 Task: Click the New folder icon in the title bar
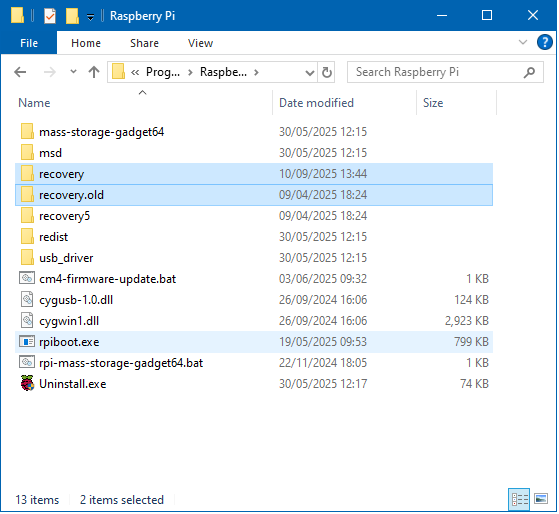[72, 16]
